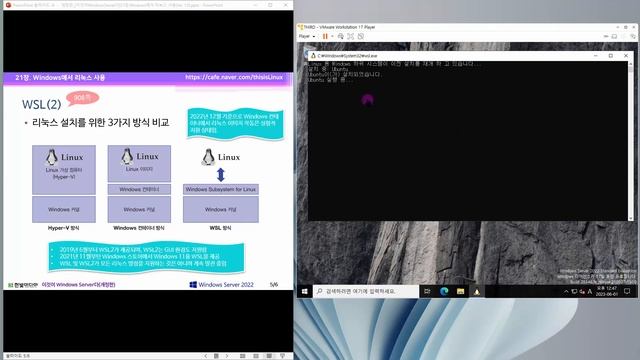
Task: Start slide show from PowerPoint status bar
Action: [x=282, y=356]
